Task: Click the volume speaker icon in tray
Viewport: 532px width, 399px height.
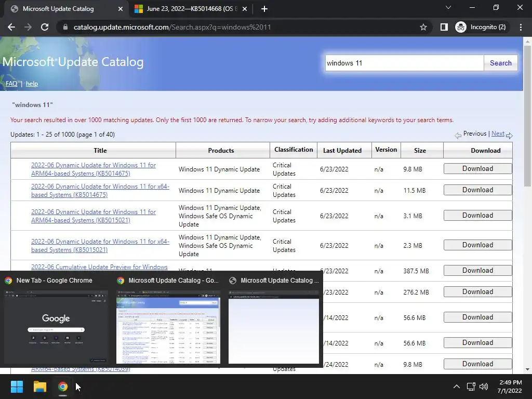Action: (x=484, y=387)
